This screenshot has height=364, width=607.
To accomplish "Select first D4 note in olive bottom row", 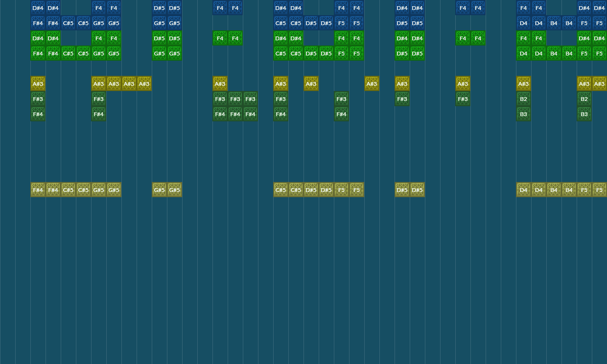I will tap(524, 190).
